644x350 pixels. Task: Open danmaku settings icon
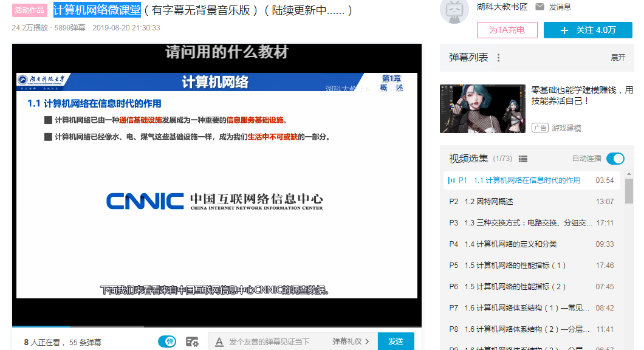click(192, 341)
